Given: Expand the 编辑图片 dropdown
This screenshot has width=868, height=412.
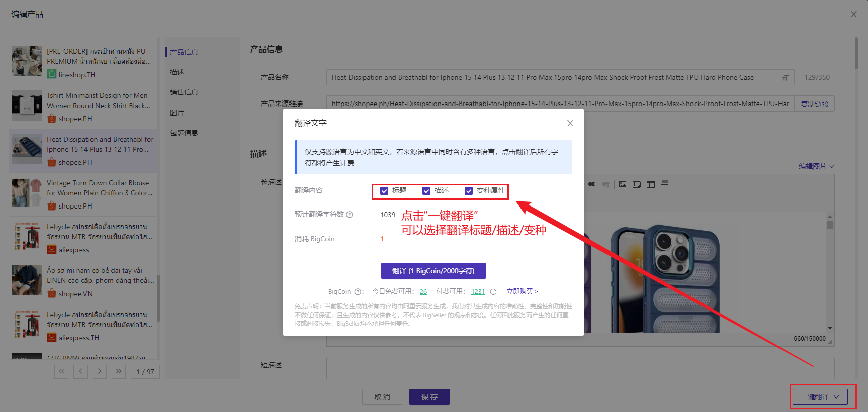Looking at the screenshot, I should click(816, 166).
